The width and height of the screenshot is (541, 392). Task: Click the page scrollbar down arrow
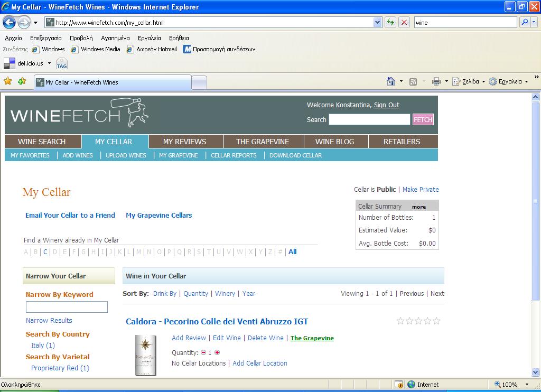(535, 372)
